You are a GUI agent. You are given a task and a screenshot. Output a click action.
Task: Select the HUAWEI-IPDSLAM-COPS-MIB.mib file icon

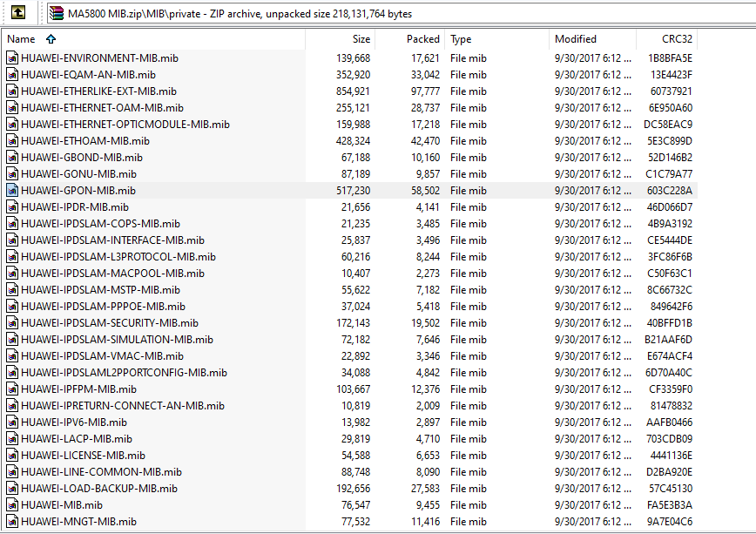(12, 224)
